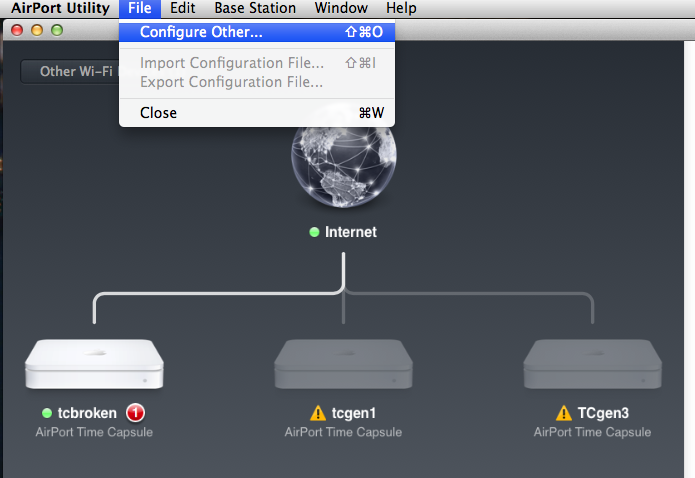Viewport: 695px width, 478px height.
Task: Click the red notification badge on tcbroken
Action: [x=135, y=413]
